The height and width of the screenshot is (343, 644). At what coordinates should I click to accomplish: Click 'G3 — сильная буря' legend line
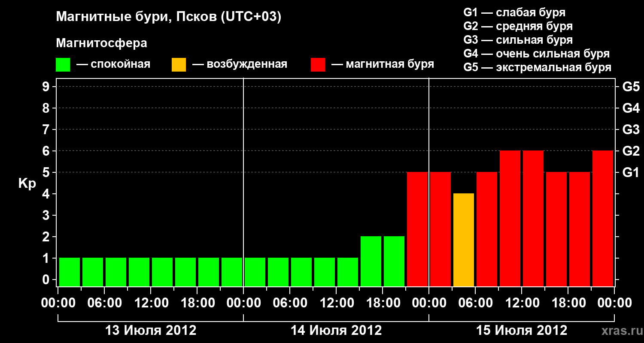(x=518, y=40)
